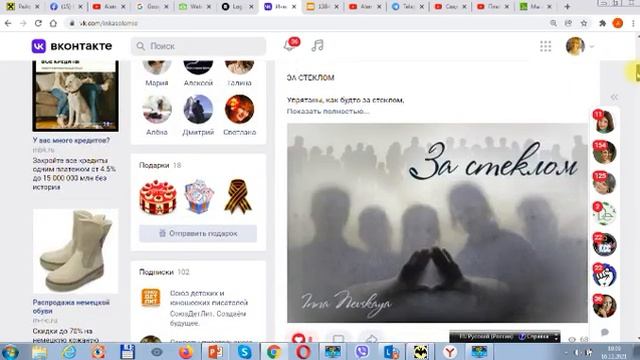This screenshot has width=640, height=360.
Task: Open PowerPoint from the taskbar
Action: [215, 352]
